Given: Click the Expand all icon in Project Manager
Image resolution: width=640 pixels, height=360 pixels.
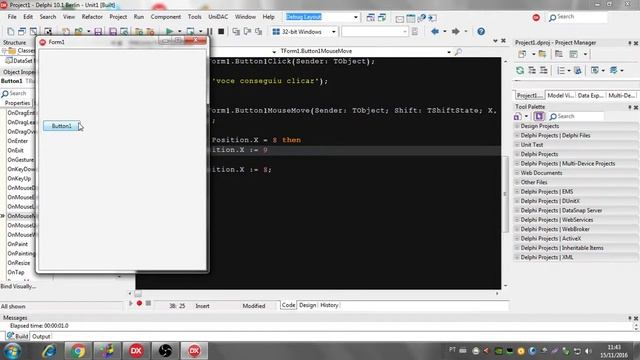Looking at the screenshot, I should point(532,70).
